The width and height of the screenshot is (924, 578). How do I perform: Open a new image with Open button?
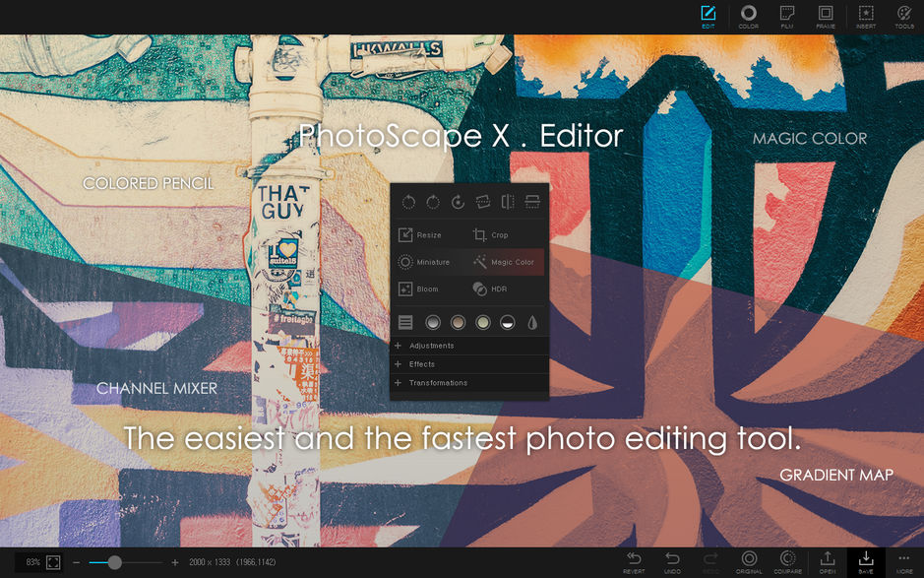click(827, 563)
